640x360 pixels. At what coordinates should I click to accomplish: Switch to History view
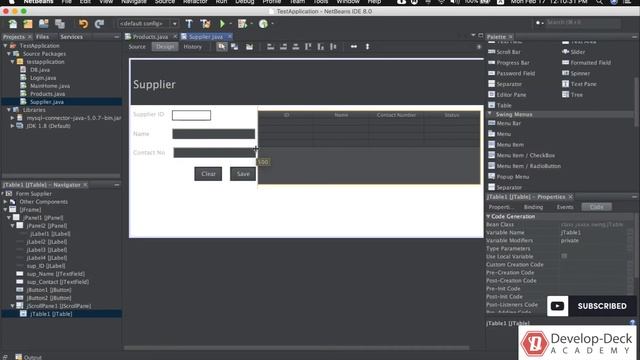(x=193, y=47)
